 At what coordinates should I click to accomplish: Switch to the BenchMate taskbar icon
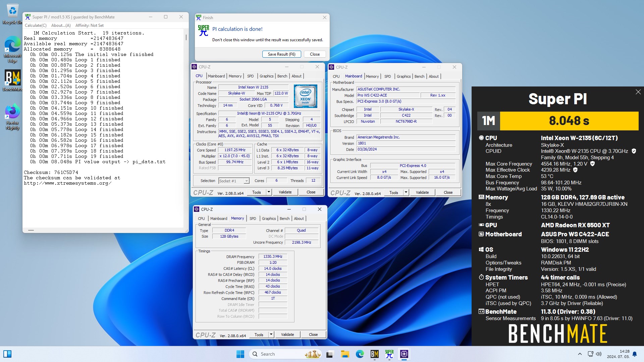[x=375, y=354]
